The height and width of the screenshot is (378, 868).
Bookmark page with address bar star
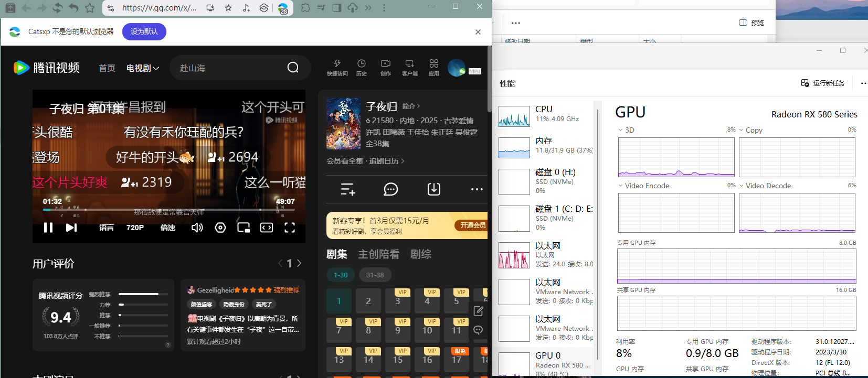click(228, 8)
